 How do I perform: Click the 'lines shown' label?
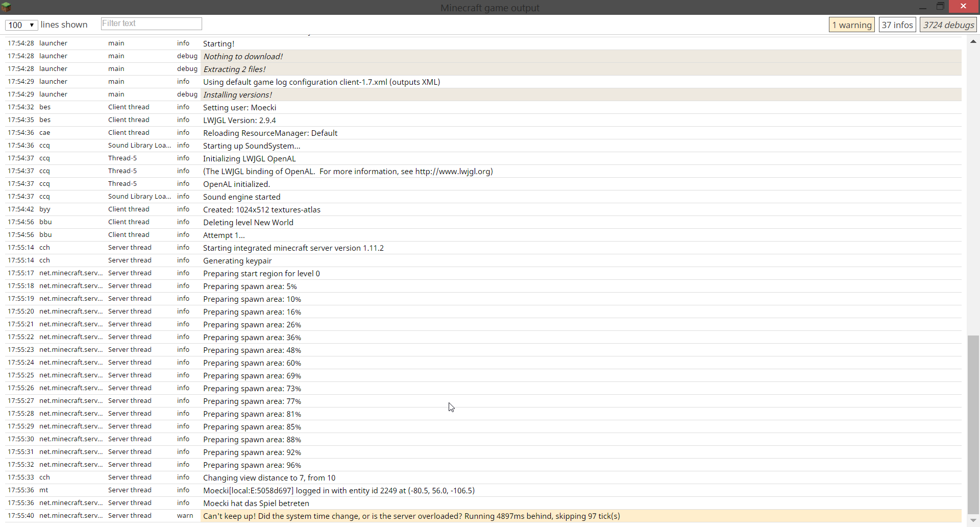click(64, 25)
